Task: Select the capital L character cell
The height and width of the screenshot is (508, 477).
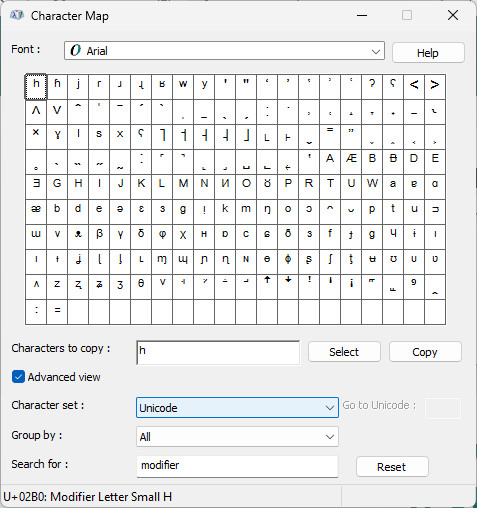Action: coord(162,187)
